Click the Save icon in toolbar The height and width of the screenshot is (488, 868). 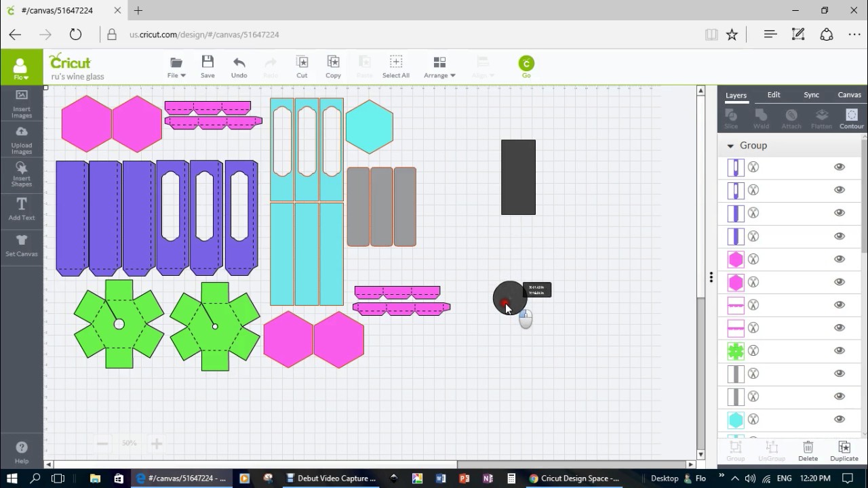[x=208, y=67]
